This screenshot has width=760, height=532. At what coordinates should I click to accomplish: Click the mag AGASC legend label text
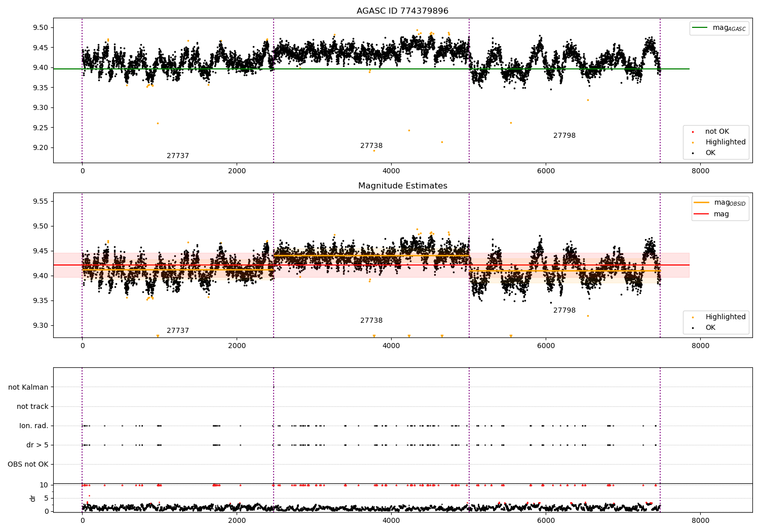click(x=729, y=28)
